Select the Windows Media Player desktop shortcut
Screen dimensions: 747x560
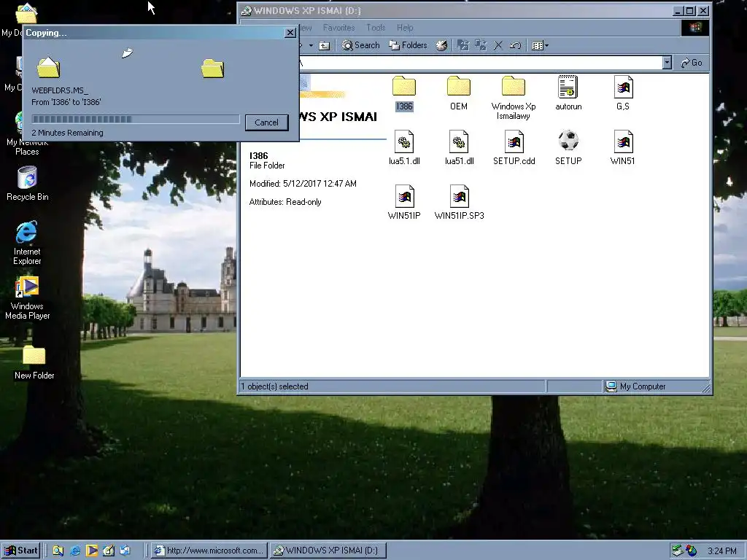(27, 298)
